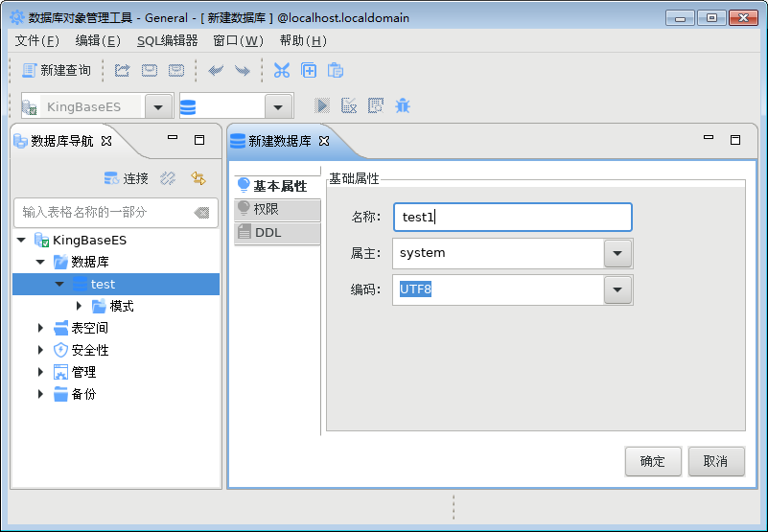Viewport: 768px width, 532px height.
Task: Click the 属主 field showing system
Action: click(499, 253)
